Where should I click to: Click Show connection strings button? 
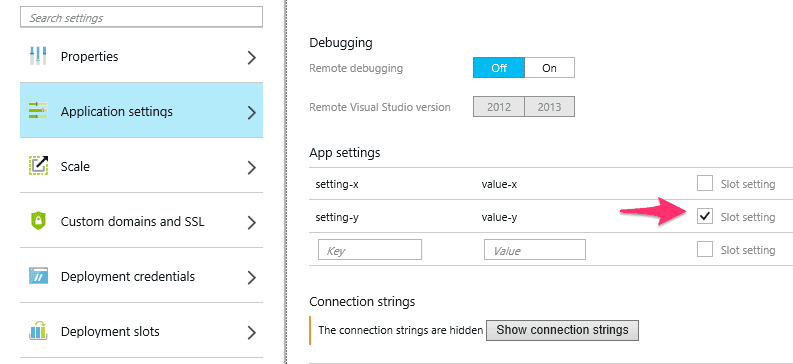click(562, 330)
